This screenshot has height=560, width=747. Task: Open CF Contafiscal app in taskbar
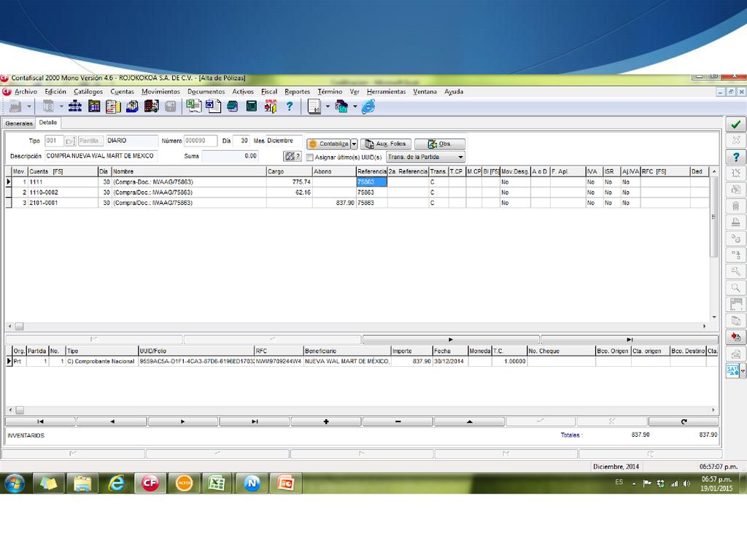point(150,483)
